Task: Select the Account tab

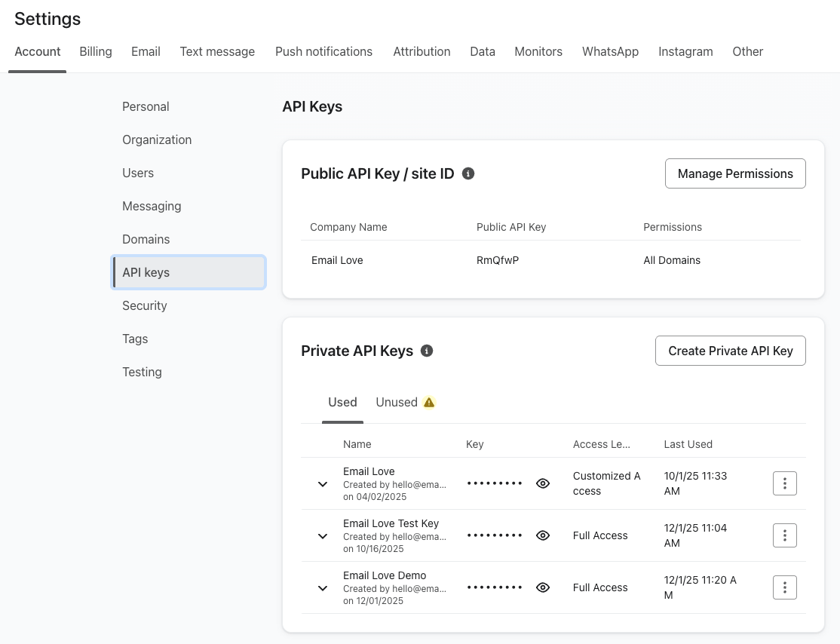Action: pyautogui.click(x=38, y=51)
